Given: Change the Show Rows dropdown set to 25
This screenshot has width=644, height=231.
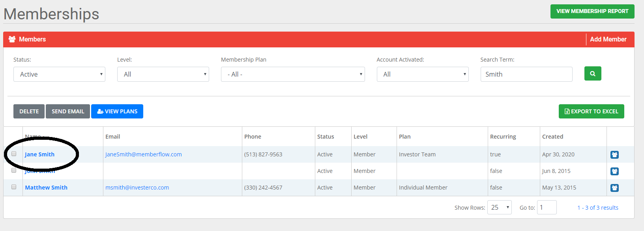Looking at the screenshot, I should 499,207.
